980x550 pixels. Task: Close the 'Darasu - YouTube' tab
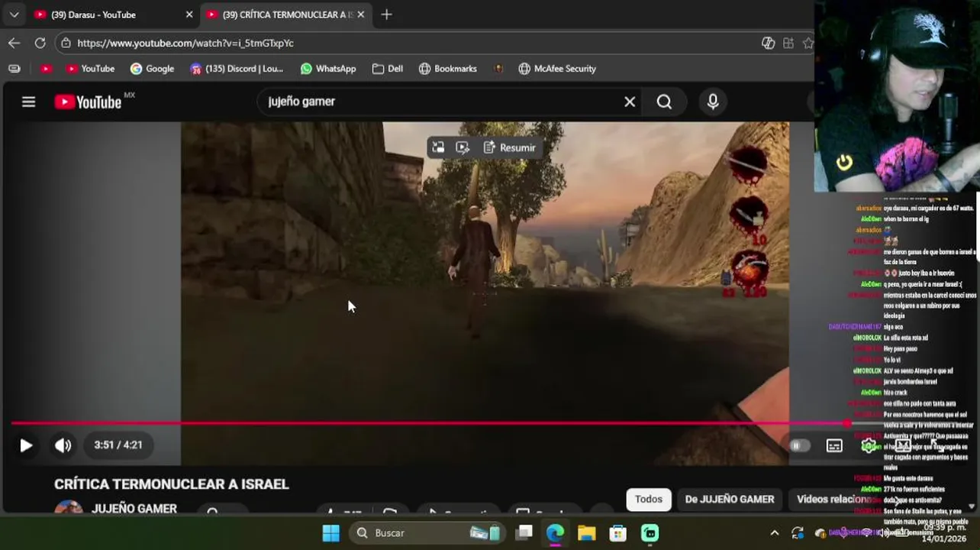pyautogui.click(x=189, y=15)
